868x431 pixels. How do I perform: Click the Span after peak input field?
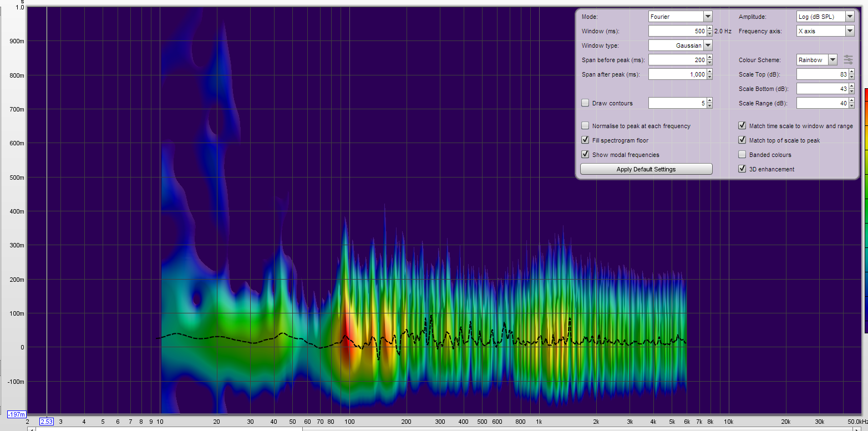[x=677, y=74]
